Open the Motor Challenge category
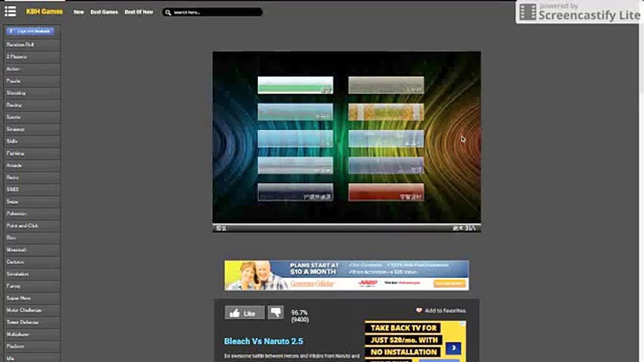Image resolution: width=644 pixels, height=362 pixels. (x=32, y=310)
